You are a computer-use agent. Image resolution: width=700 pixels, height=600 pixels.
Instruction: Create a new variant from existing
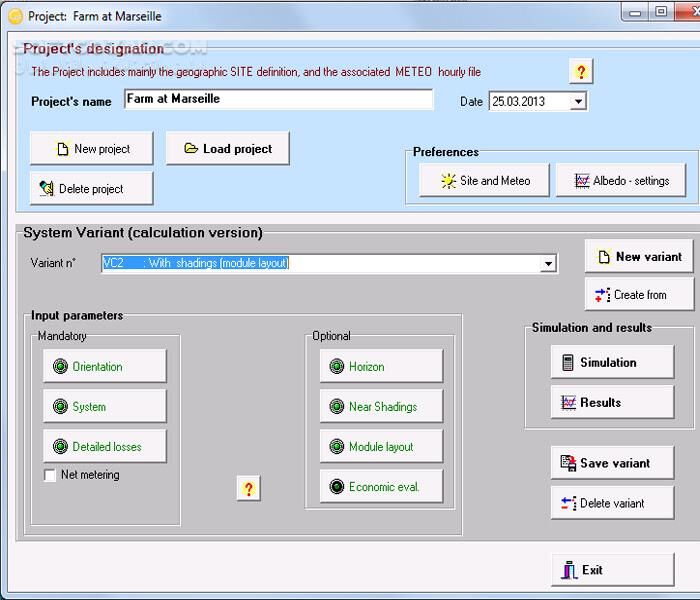pyautogui.click(x=639, y=295)
